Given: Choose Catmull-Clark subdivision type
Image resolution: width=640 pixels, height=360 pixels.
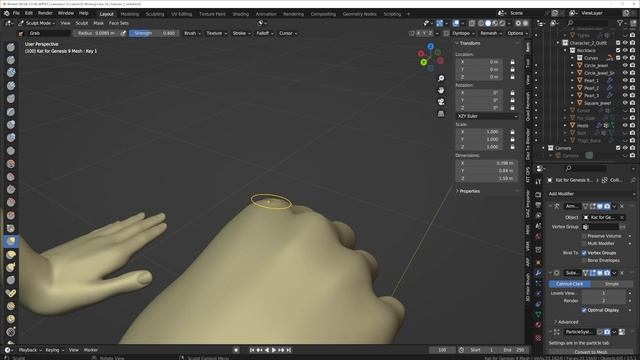Looking at the screenshot, I should 570,284.
